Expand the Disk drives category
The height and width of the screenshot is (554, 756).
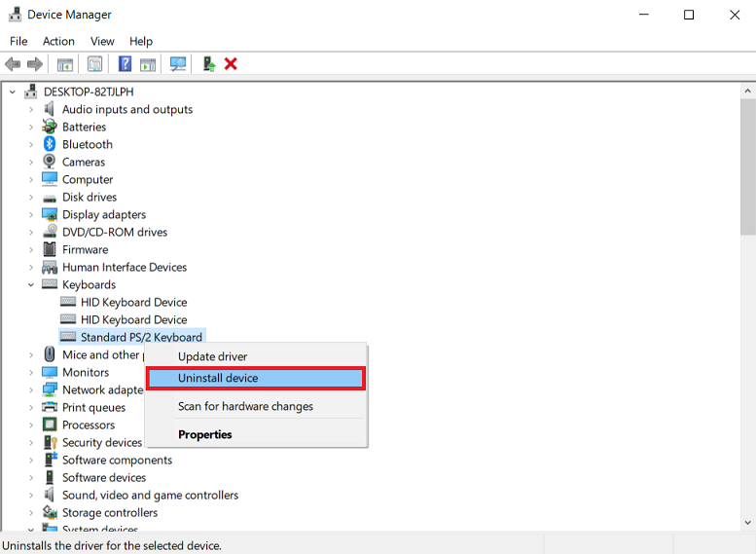[x=31, y=197]
